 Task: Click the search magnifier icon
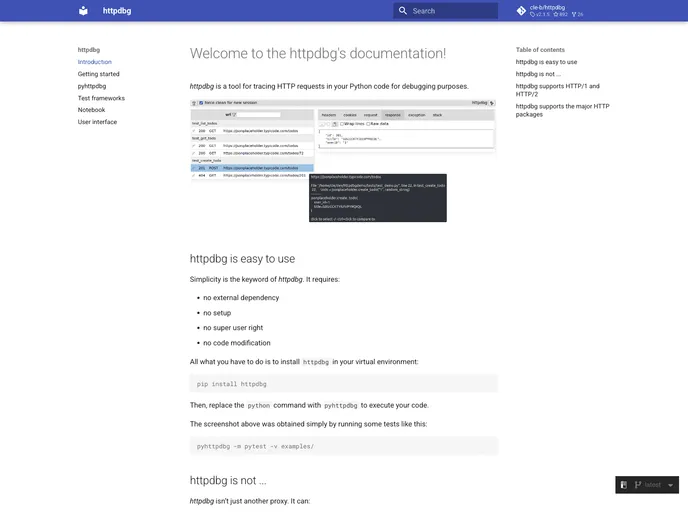[402, 11]
